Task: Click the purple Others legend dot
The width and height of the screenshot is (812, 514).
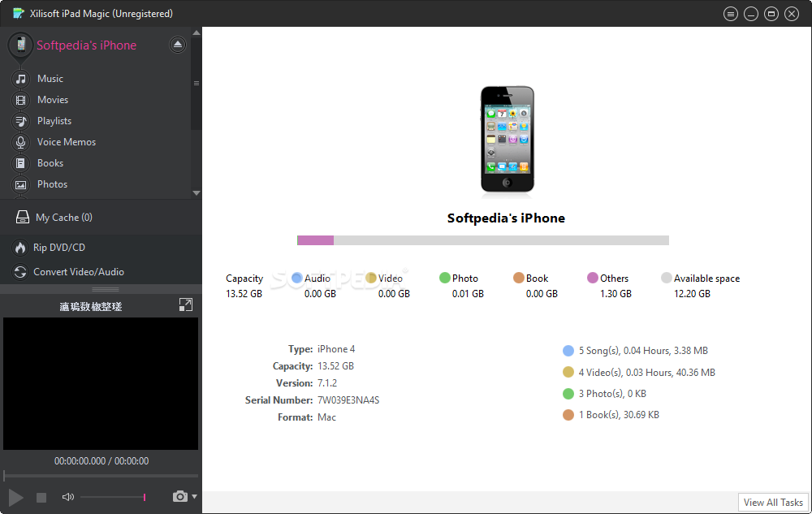Action: point(593,278)
